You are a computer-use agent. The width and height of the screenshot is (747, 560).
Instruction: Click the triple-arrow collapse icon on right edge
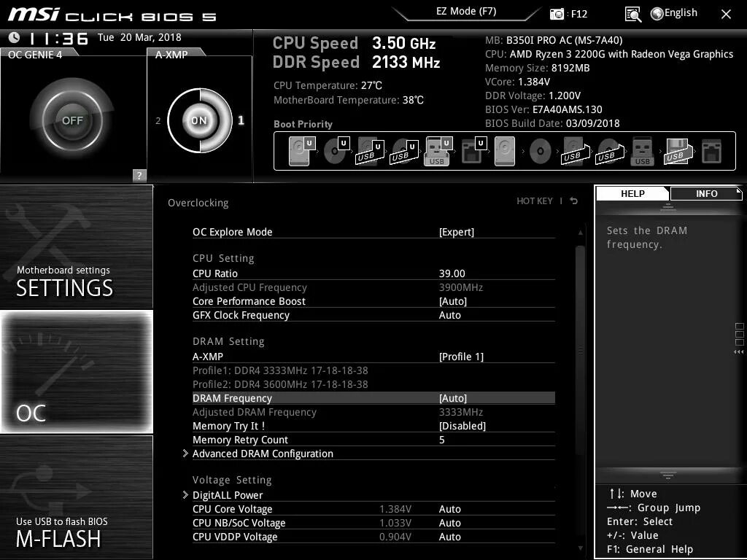click(738, 352)
